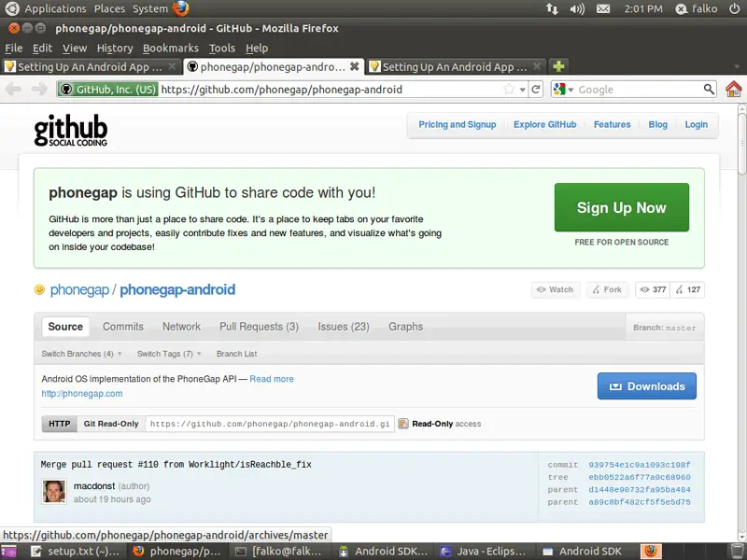This screenshot has height=560, width=747.
Task: Expand Switch Branches (4) dropdown
Action: click(81, 354)
